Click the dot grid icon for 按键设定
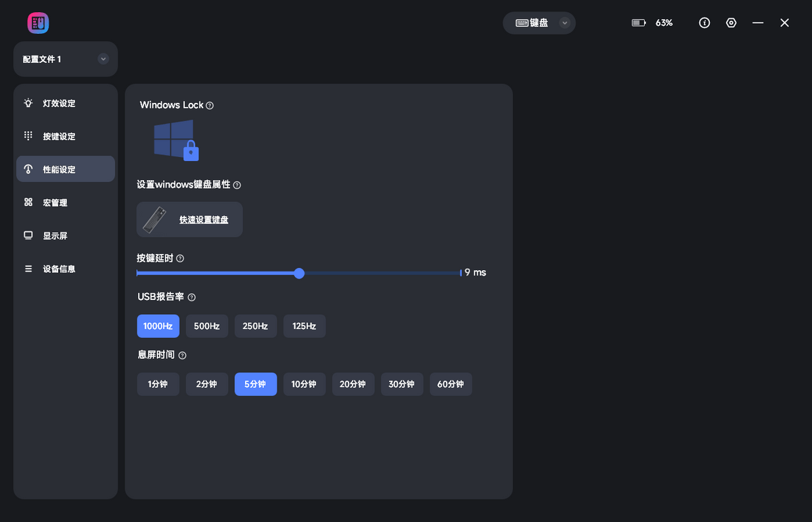Screen dimensions: 812x522 pos(28,135)
